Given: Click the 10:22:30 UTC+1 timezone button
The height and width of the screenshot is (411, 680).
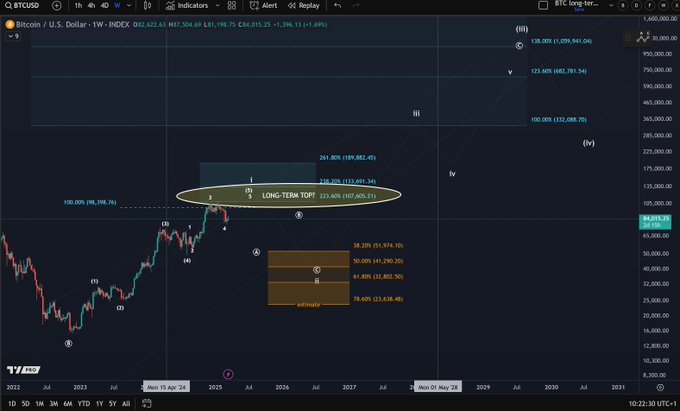Looking at the screenshot, I should tap(652, 404).
